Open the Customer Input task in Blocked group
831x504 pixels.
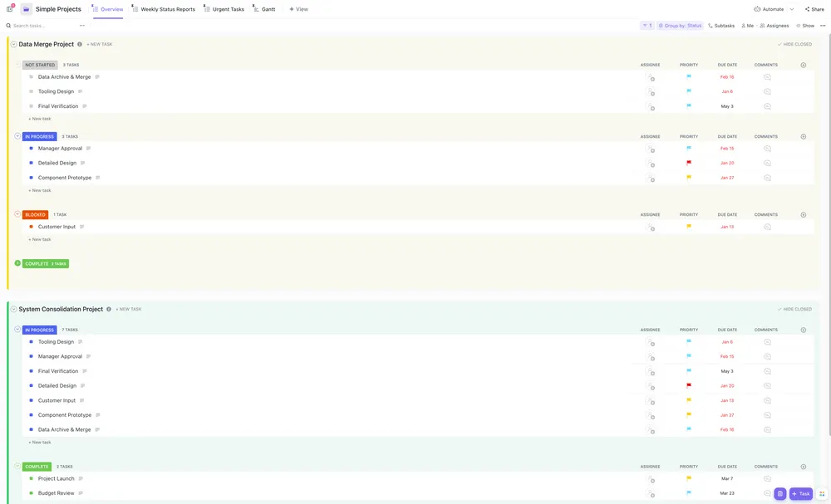tap(57, 227)
